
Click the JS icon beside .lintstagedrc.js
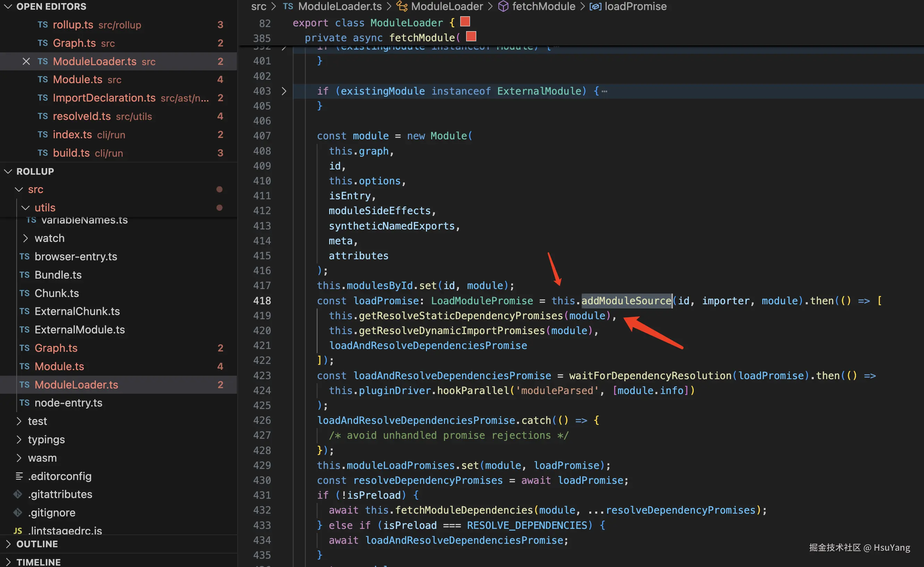click(x=18, y=531)
